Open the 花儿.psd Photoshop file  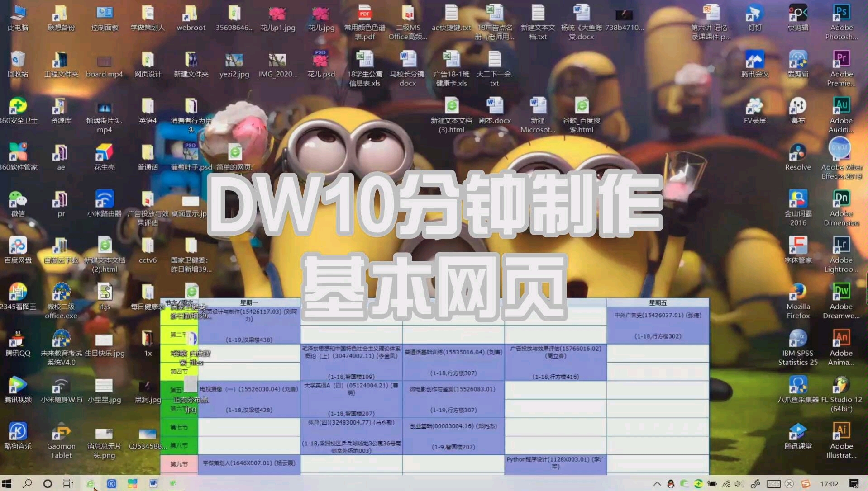pyautogui.click(x=321, y=65)
